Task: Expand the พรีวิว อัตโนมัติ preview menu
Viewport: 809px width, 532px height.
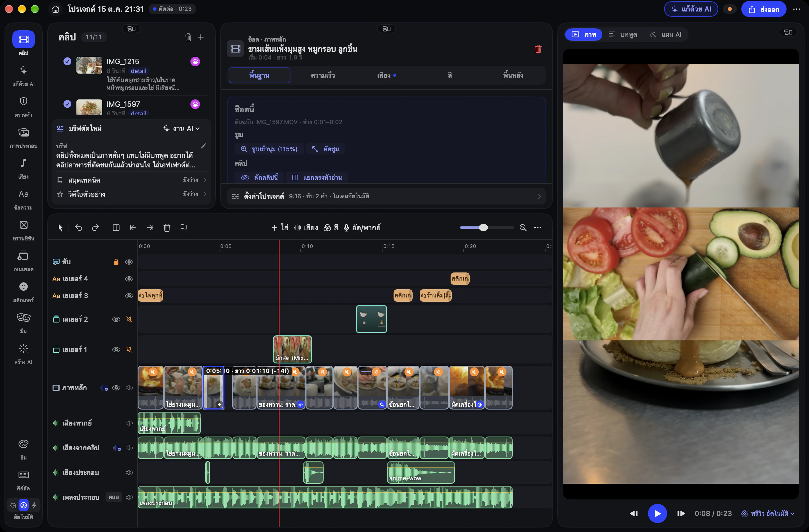Action: pos(768,513)
